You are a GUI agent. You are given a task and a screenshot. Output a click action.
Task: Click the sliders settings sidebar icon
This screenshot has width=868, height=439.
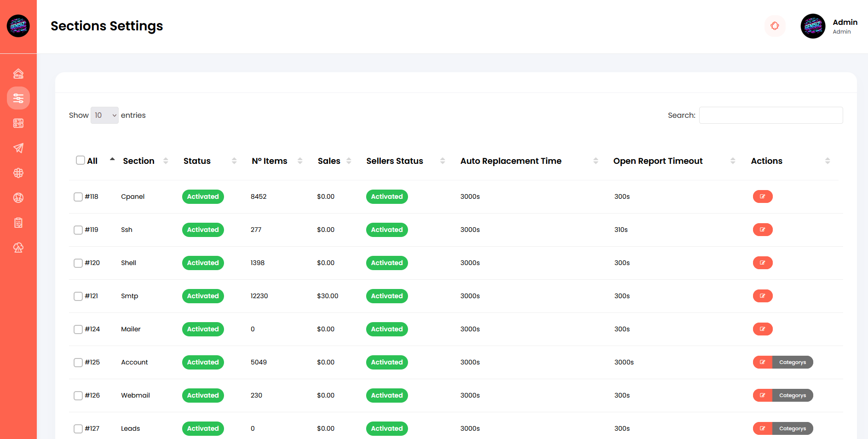click(18, 98)
